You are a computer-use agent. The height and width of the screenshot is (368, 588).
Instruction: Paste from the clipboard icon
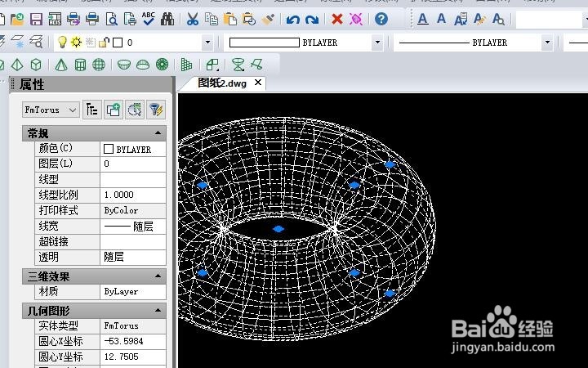point(229,19)
